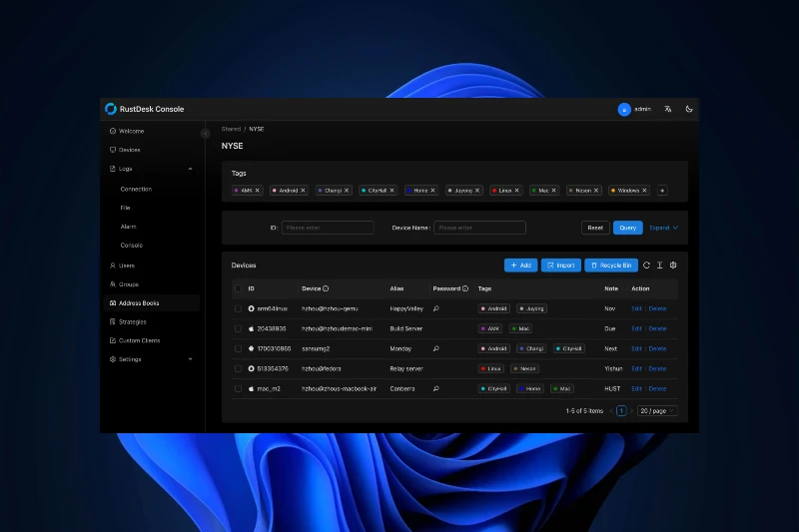Click the Add device button
Image resolution: width=799 pixels, height=532 pixels.
pyautogui.click(x=520, y=266)
